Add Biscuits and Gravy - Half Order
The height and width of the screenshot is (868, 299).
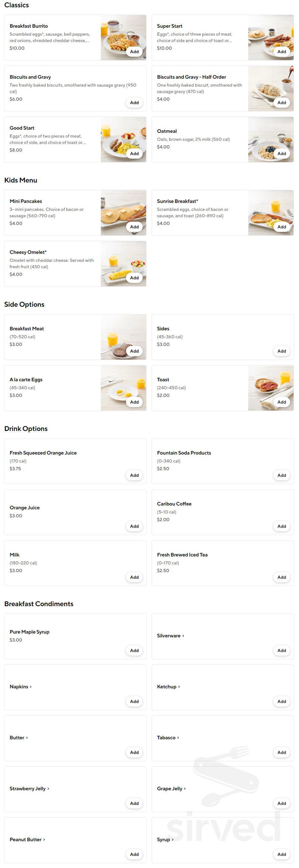pyautogui.click(x=281, y=103)
